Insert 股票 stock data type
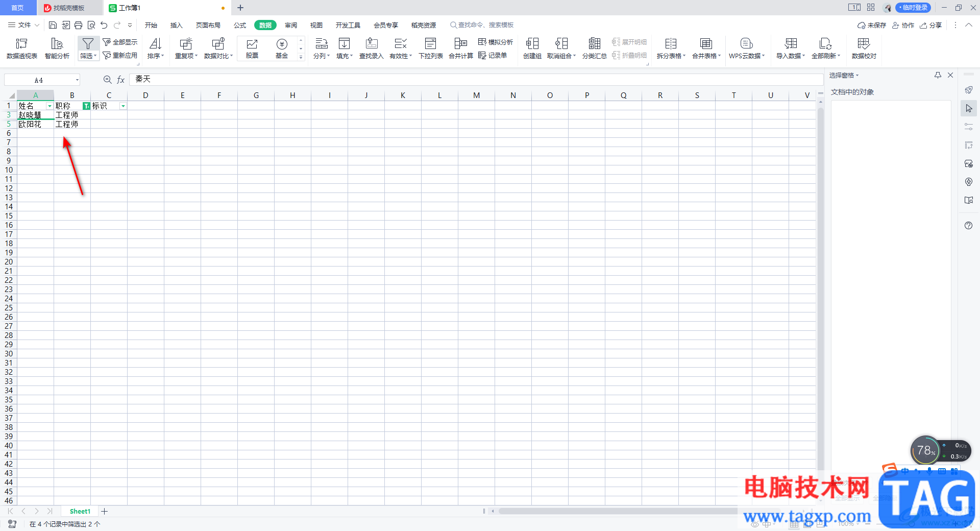The image size is (980, 531). click(252, 49)
